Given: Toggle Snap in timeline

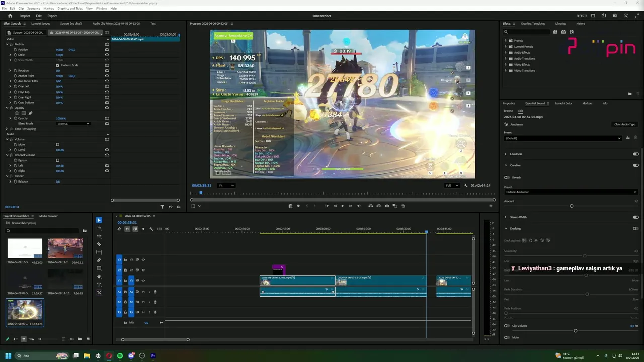Looking at the screenshot, I should point(127,229).
